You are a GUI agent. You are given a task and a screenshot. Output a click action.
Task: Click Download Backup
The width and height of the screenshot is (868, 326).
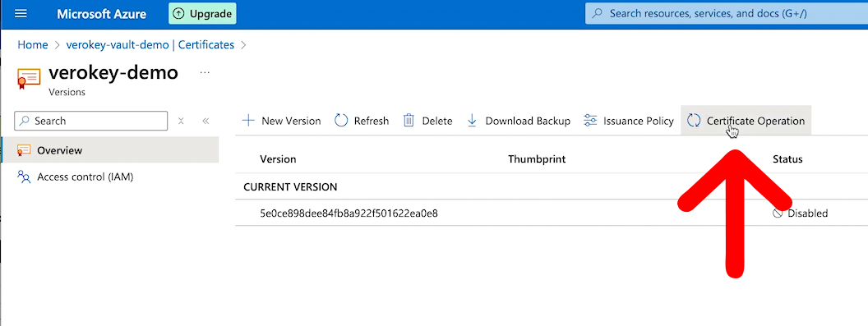coord(519,121)
